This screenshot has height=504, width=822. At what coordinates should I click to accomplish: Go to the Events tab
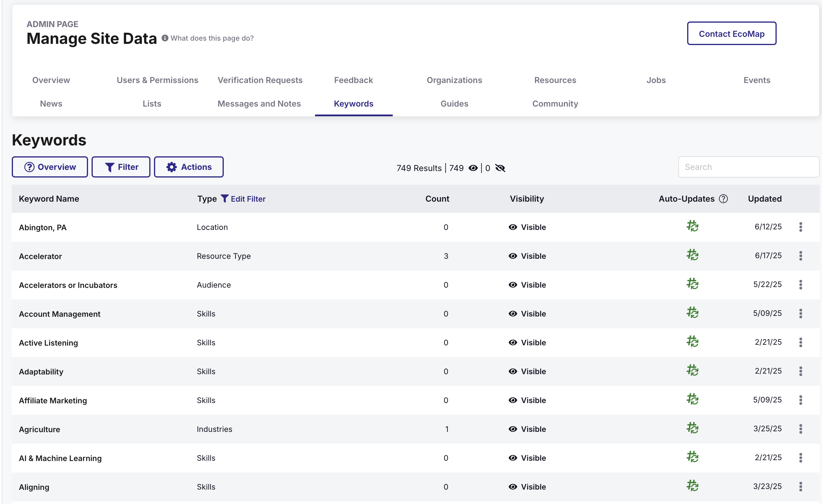tap(757, 80)
